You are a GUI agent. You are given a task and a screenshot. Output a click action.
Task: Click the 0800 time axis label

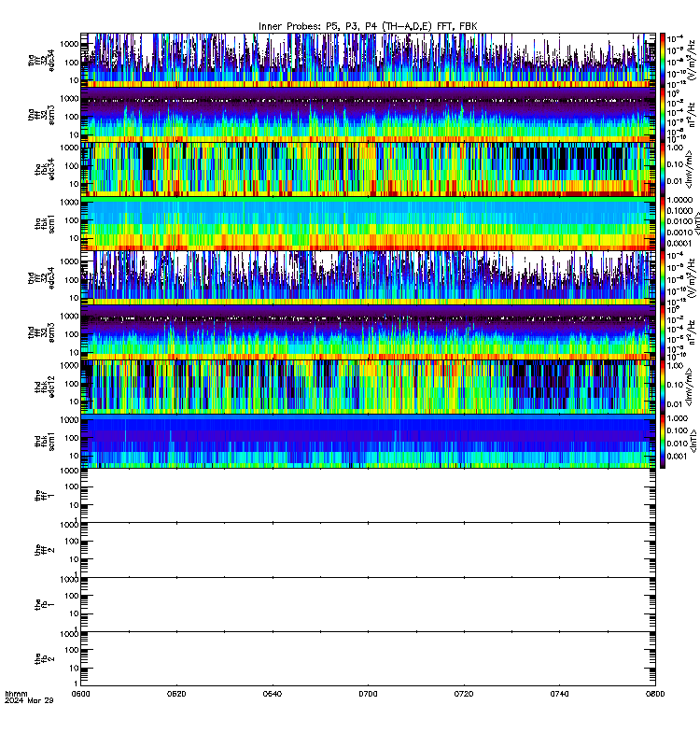click(655, 694)
